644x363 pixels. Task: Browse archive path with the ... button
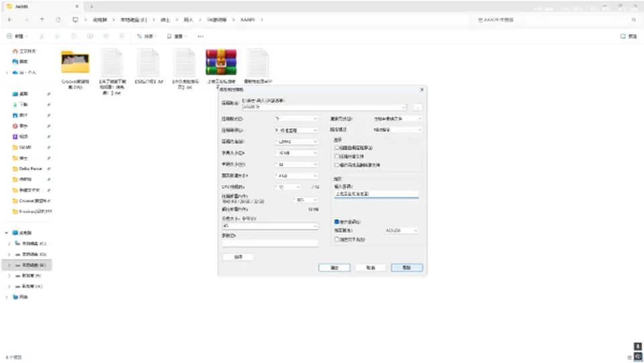point(417,107)
